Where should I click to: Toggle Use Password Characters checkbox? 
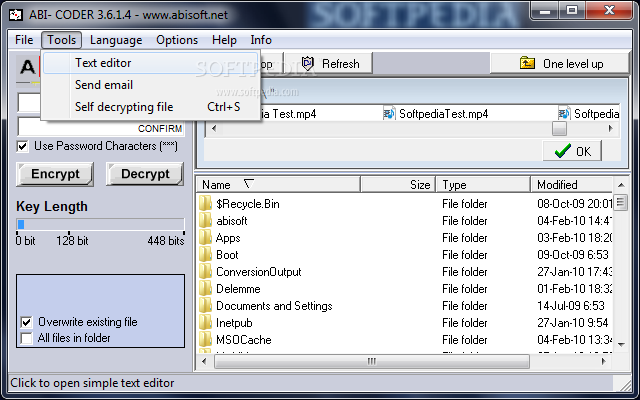click(x=23, y=146)
